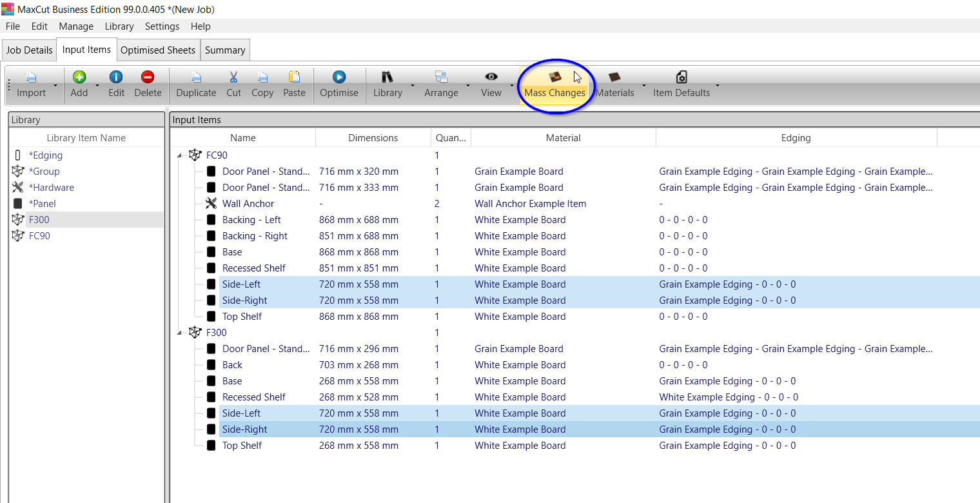Open the Edit menu
Screen dimensions: 980x503
pos(39,26)
